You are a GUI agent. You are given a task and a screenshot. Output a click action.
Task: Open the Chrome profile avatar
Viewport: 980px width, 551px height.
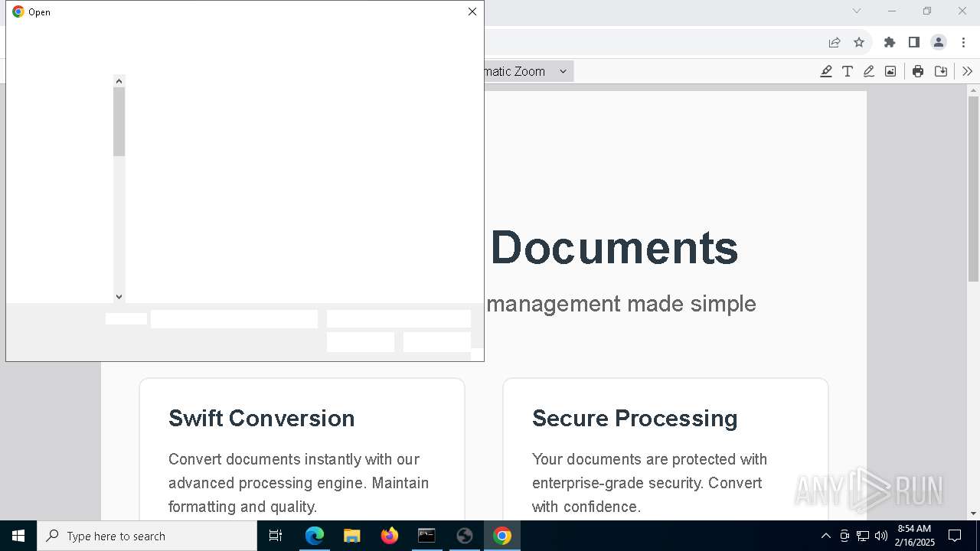click(x=939, y=42)
